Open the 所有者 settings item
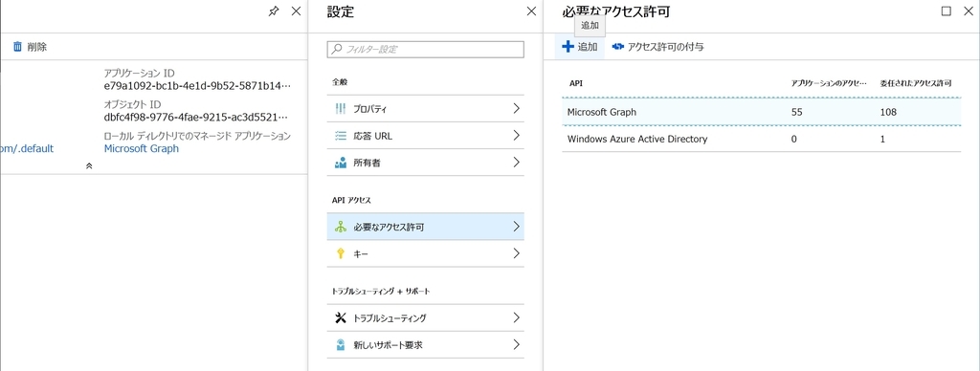This screenshot has height=371, width=980. coord(426,163)
